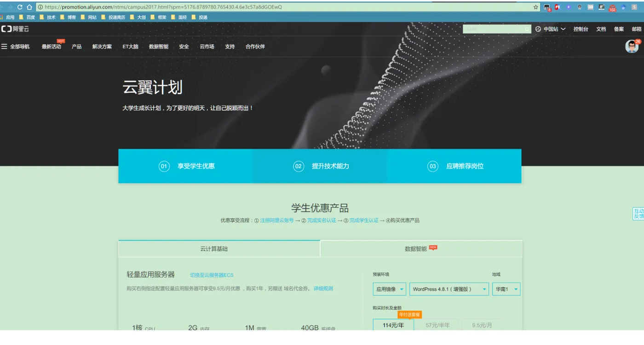
Task: Select step 02 提升技术能力
Action: tap(320, 166)
